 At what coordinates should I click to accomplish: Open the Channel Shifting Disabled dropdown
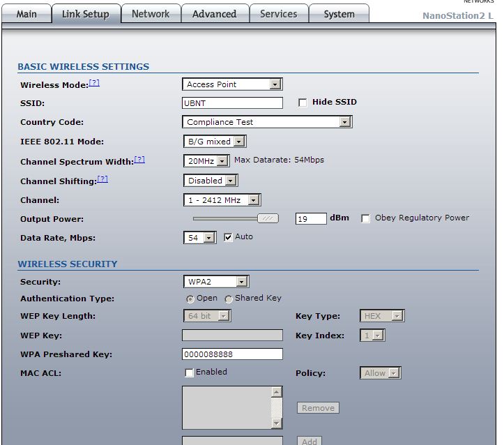pos(211,181)
